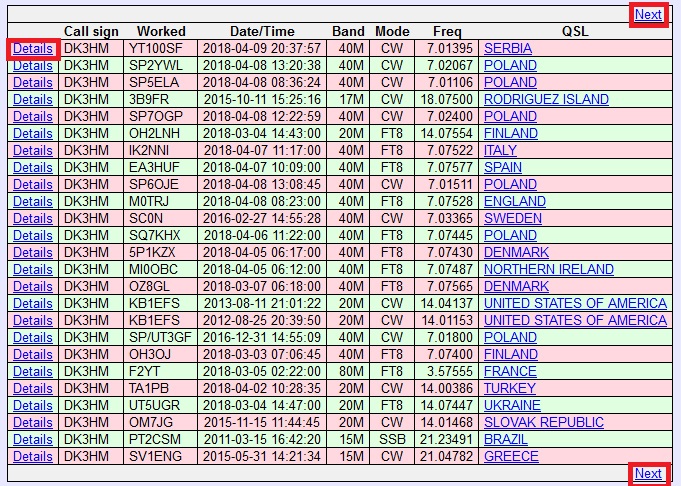Open Details for the OM7JG contact
Viewport: 681px width, 486px height.
click(33, 422)
